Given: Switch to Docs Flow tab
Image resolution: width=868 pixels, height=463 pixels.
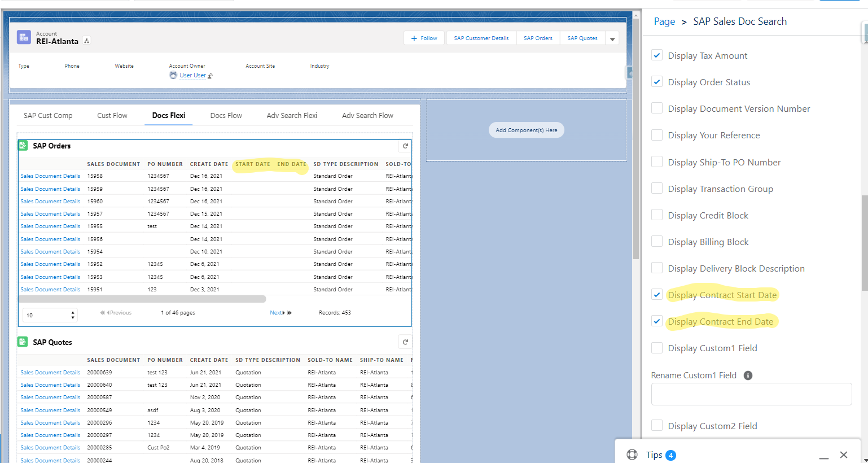Looking at the screenshot, I should [226, 116].
